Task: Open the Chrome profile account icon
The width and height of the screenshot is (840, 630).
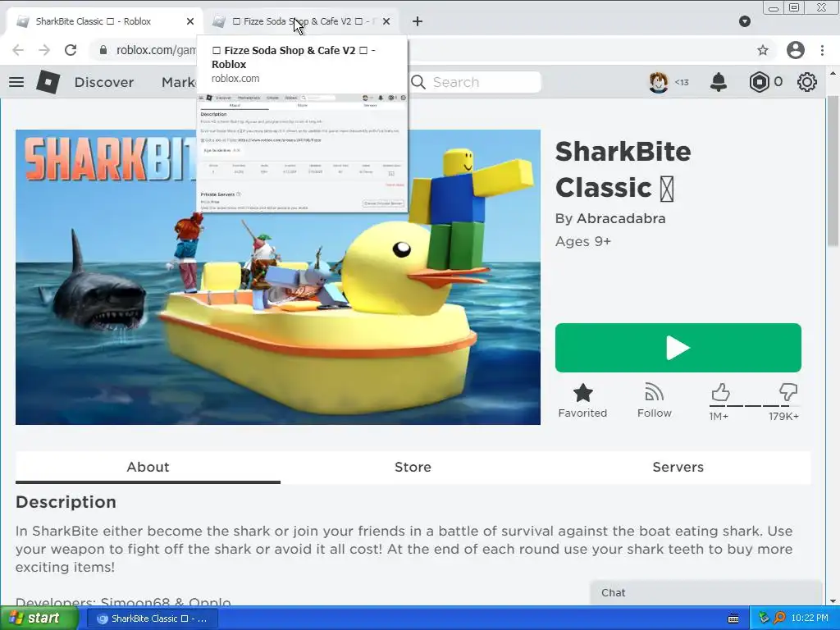Action: click(796, 50)
